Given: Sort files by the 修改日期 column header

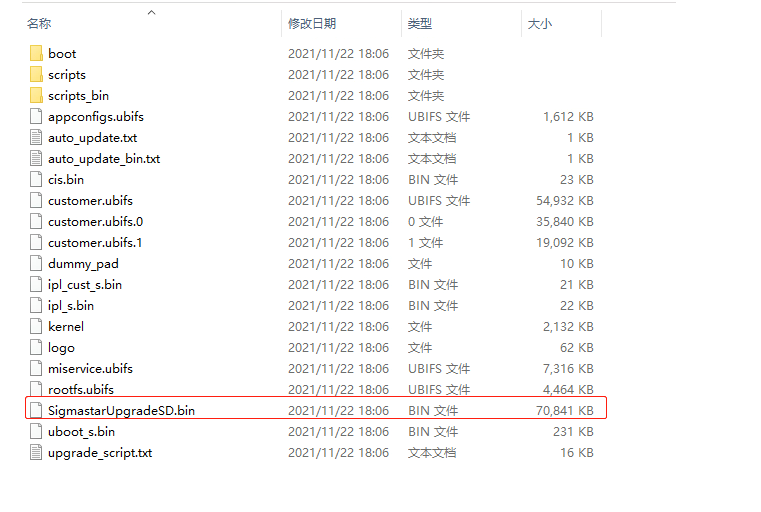Looking at the screenshot, I should (312, 23).
